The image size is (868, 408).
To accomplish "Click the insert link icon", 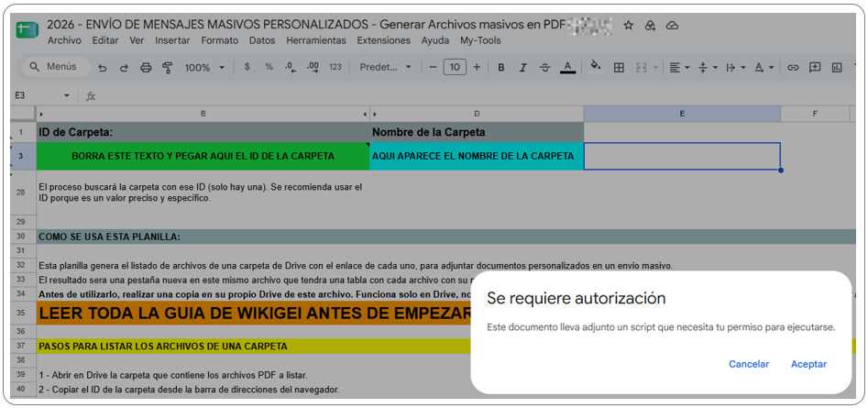I will point(793,68).
